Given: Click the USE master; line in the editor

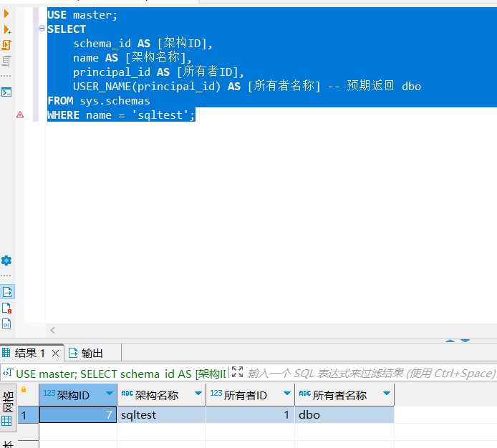Looking at the screenshot, I should pyautogui.click(x=82, y=15).
